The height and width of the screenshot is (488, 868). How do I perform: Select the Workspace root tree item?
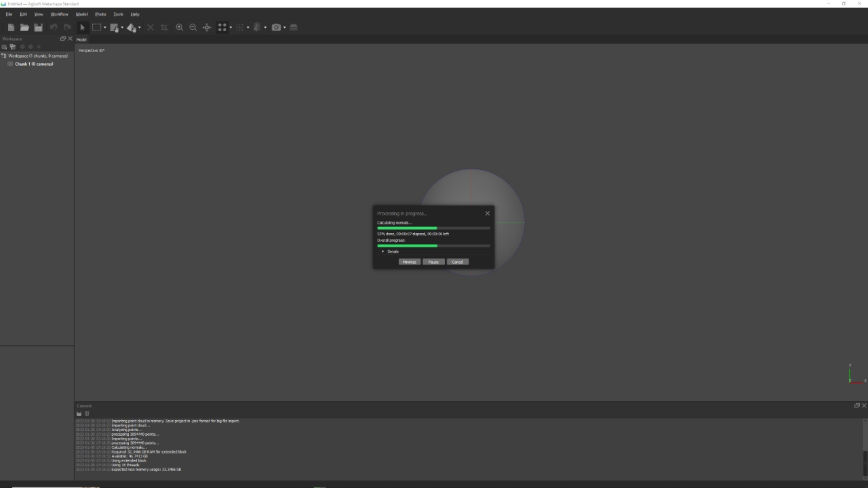pos(35,56)
